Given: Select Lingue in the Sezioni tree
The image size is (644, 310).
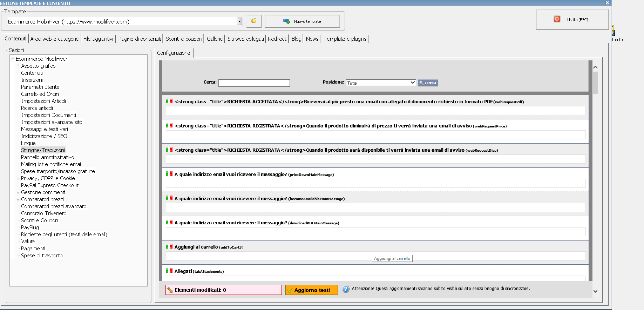Looking at the screenshot, I should [28, 143].
